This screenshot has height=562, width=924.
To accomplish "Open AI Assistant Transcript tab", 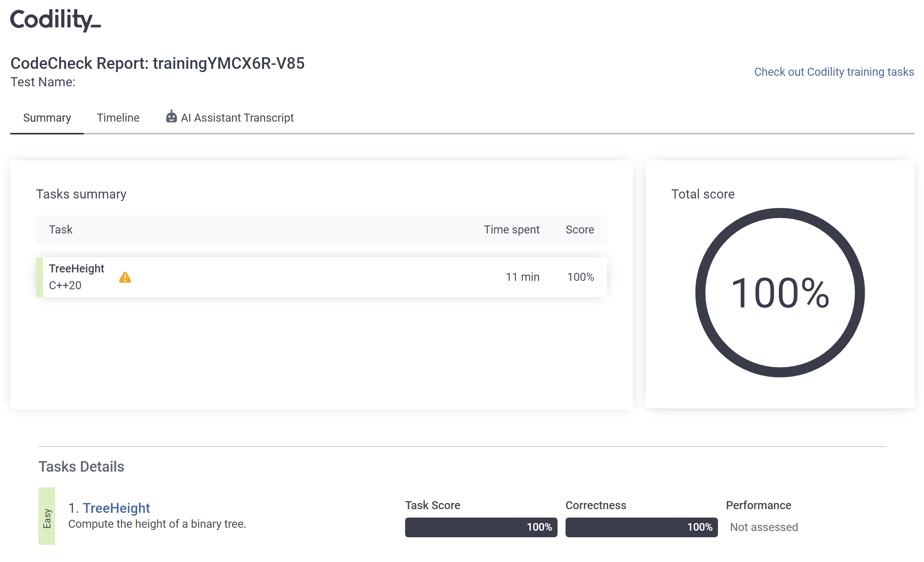I will click(x=237, y=118).
